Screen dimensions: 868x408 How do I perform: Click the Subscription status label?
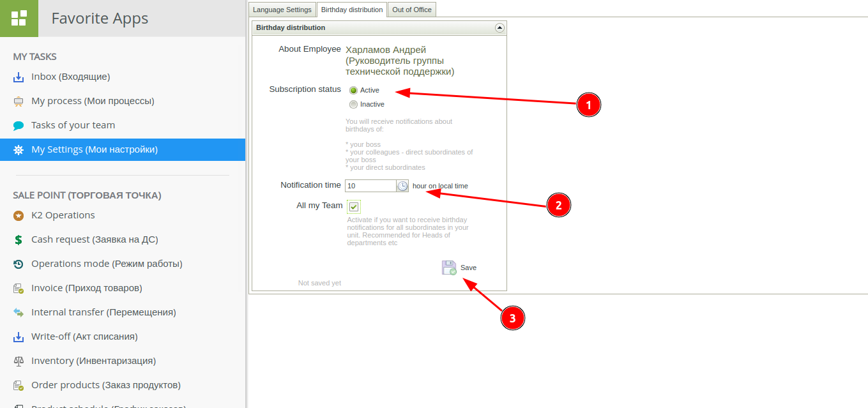pos(305,89)
